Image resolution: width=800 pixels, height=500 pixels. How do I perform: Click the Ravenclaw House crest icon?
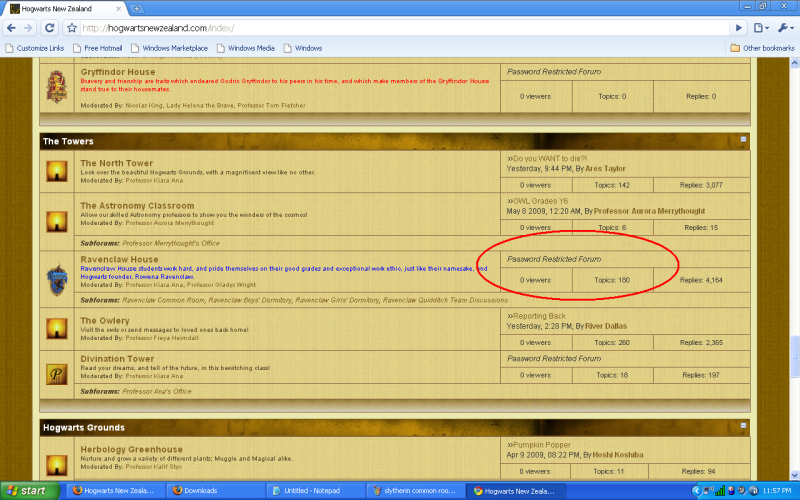(57, 280)
